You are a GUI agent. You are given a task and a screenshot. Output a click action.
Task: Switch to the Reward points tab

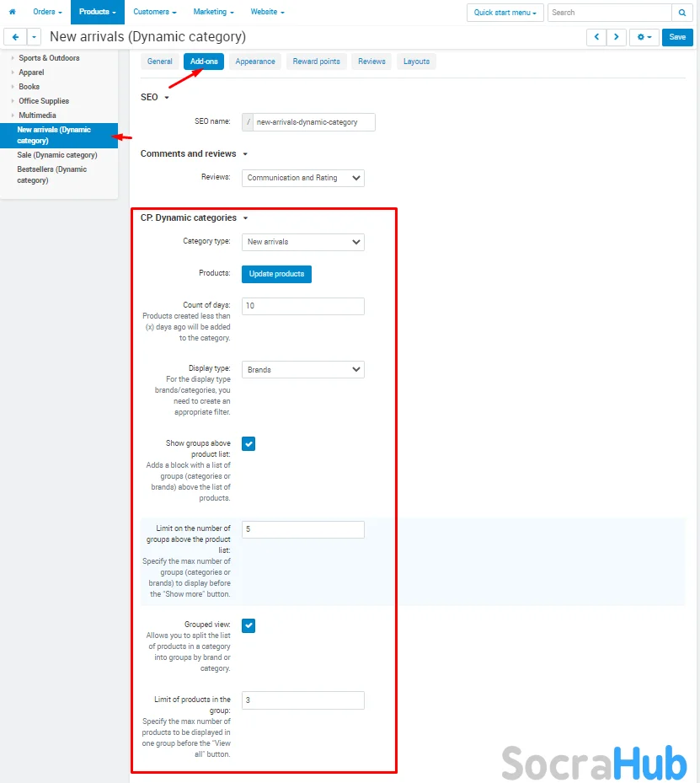point(317,62)
